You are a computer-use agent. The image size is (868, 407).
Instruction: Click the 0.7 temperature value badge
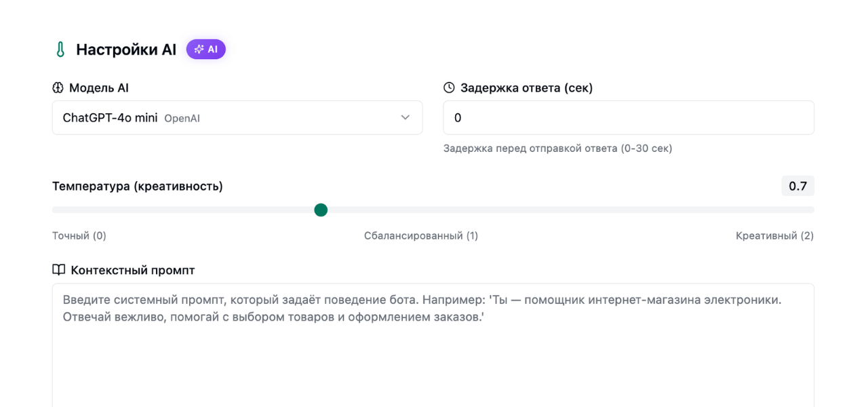click(797, 186)
